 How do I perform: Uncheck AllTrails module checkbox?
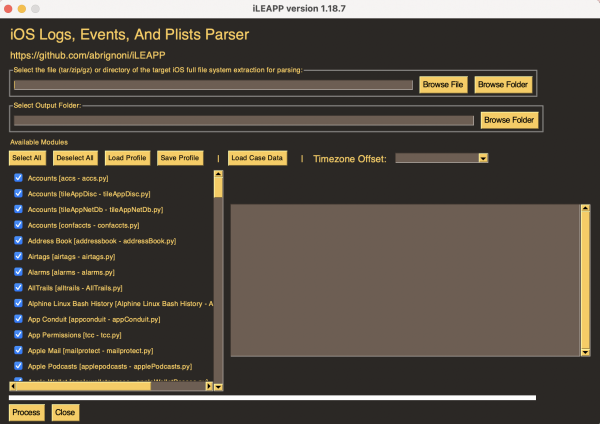click(x=18, y=287)
